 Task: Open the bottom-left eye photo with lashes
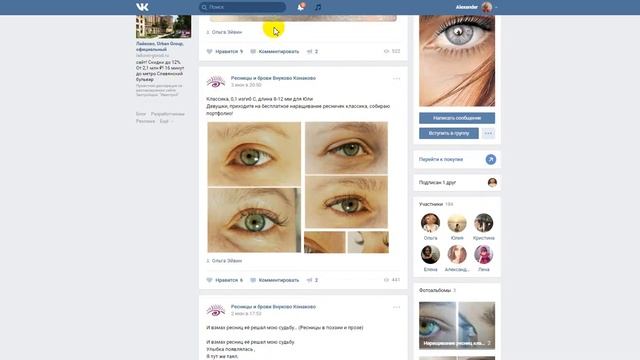coord(254,220)
